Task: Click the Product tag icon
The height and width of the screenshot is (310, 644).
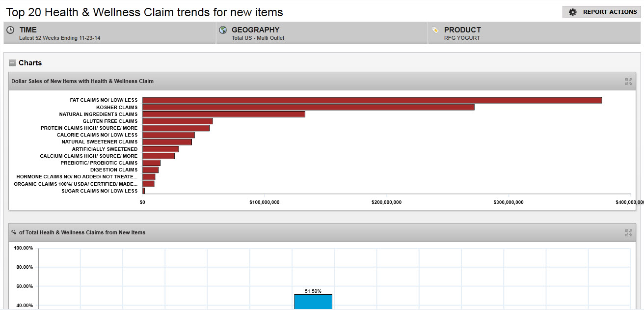Action: click(x=435, y=30)
